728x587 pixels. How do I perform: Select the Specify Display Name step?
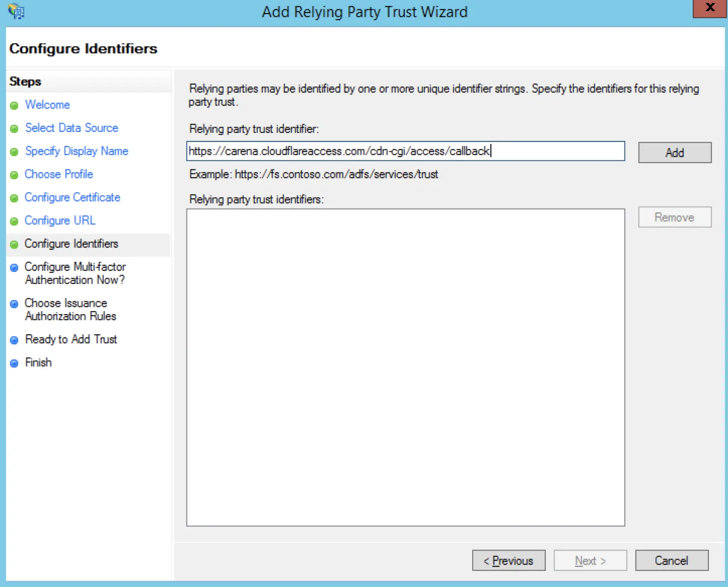(77, 152)
